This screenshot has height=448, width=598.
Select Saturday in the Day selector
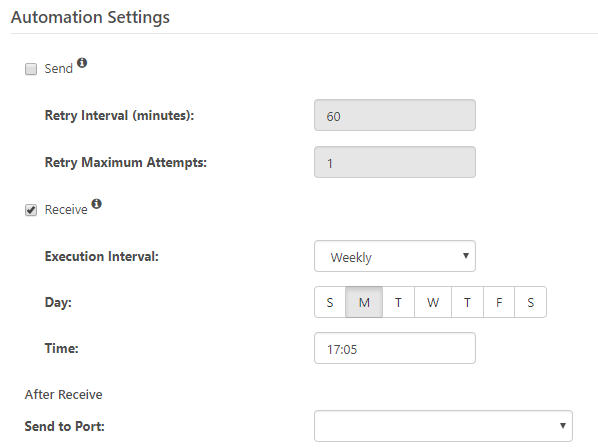pyautogui.click(x=530, y=302)
